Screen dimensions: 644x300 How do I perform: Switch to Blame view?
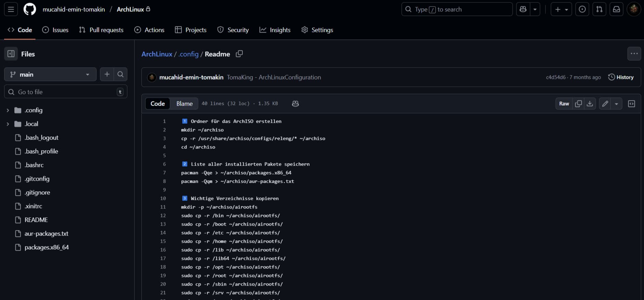tap(185, 104)
